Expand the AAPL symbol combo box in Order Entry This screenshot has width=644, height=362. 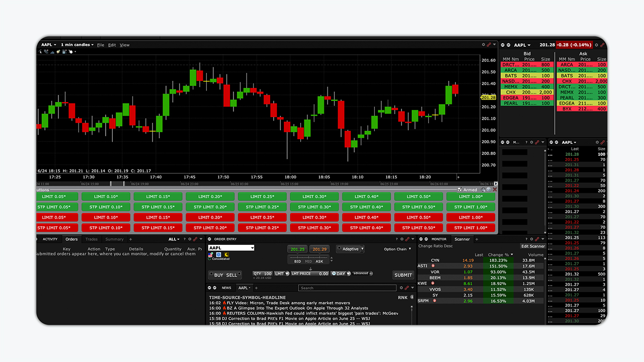[x=252, y=248]
